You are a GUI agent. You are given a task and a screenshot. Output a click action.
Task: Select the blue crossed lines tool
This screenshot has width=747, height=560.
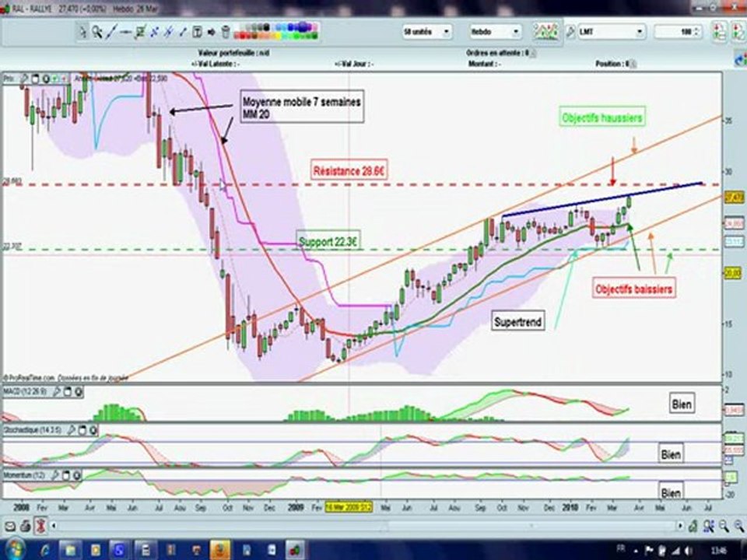(169, 32)
